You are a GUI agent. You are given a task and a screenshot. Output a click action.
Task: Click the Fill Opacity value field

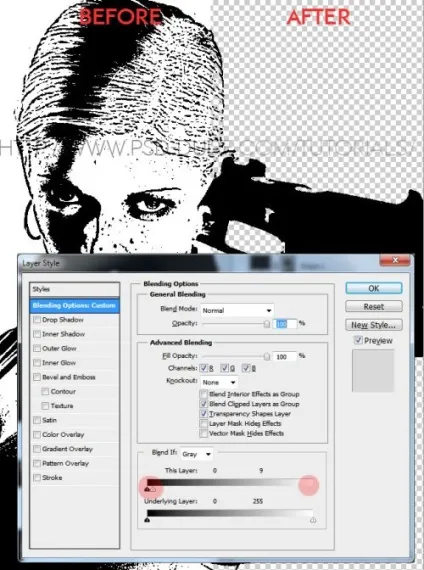pyautogui.click(x=285, y=357)
